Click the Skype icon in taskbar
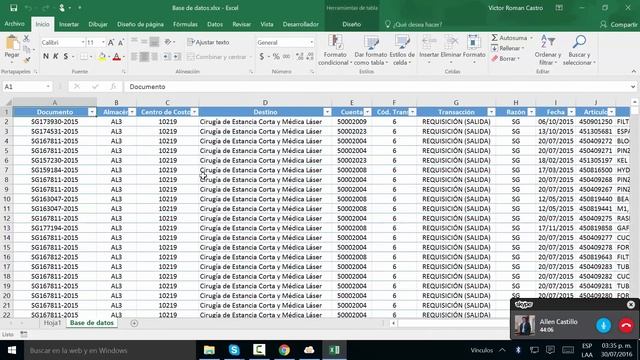 [234, 350]
